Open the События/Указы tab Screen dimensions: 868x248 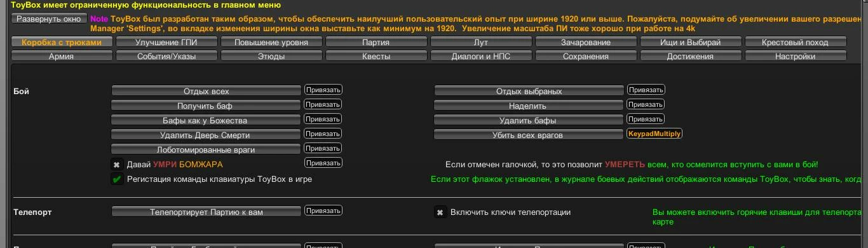tap(166, 56)
